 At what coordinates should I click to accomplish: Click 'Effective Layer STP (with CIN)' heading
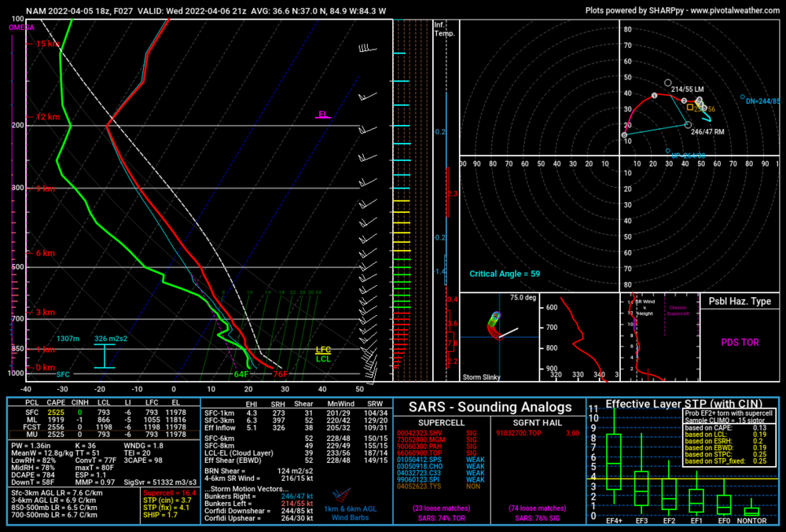click(x=684, y=404)
